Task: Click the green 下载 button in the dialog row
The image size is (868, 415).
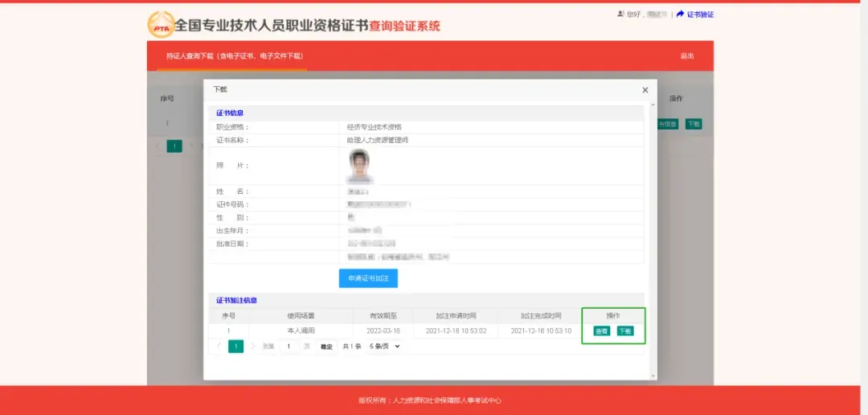Action: click(x=625, y=331)
